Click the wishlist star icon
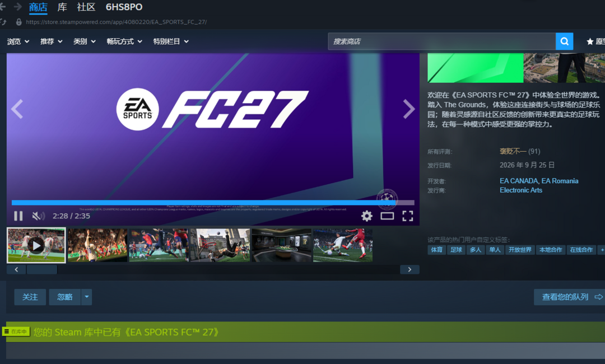Screen dimensions: 605x364 (589, 41)
